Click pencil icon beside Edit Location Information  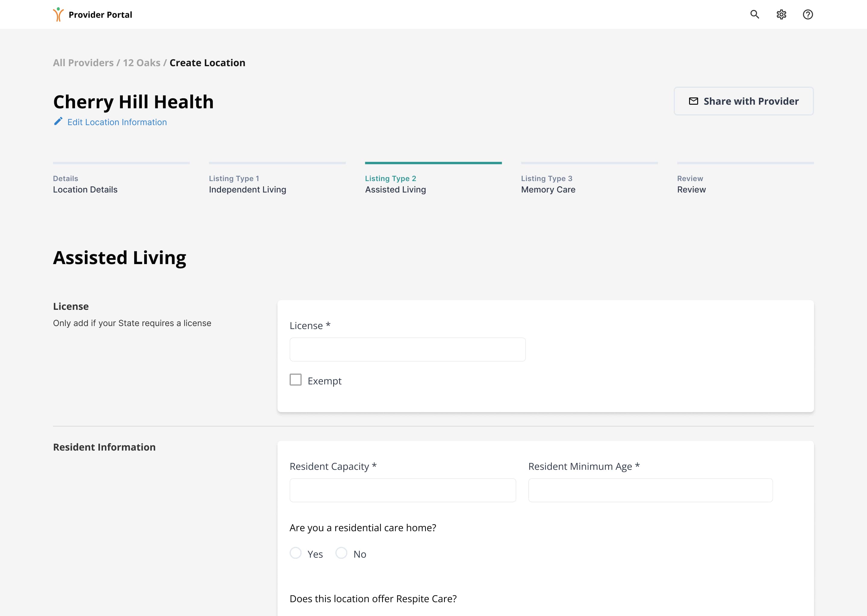point(58,122)
